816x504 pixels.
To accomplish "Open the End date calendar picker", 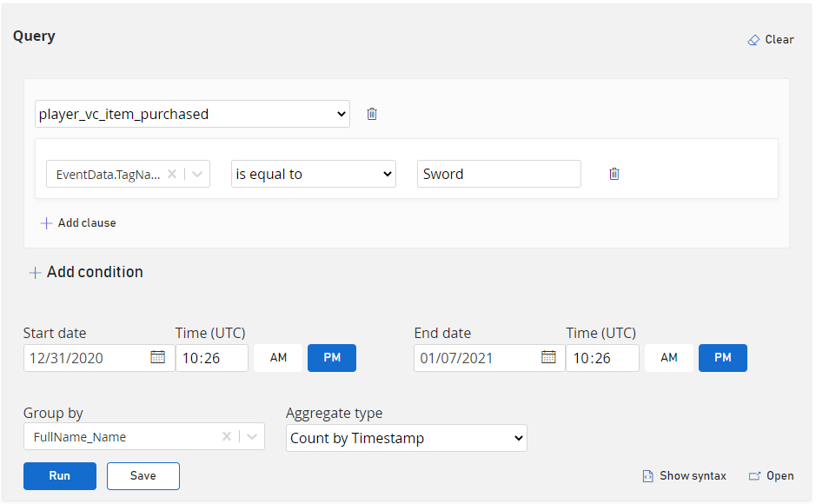I will (548, 357).
